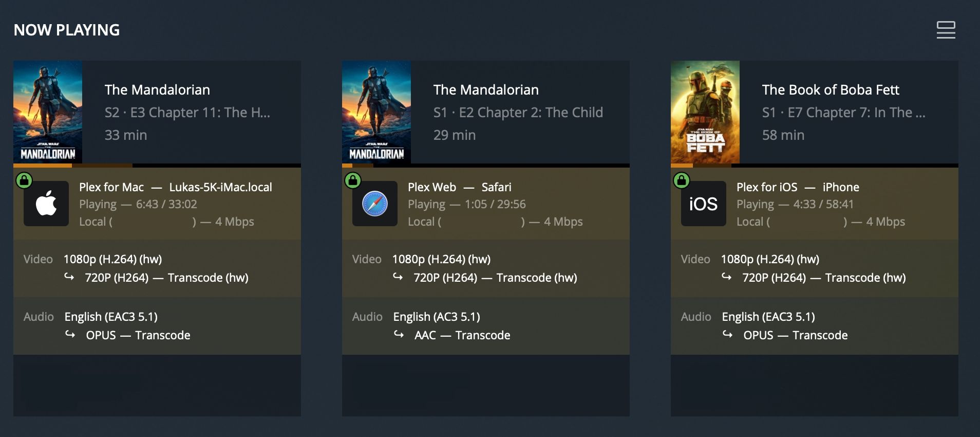
Task: Open The Book of Boba Fett poster
Action: [705, 112]
